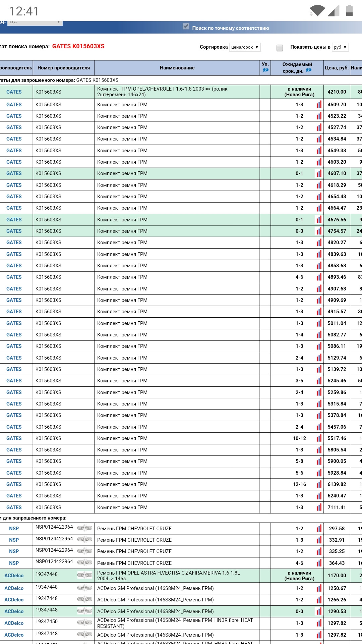Click the chain link icon in the 335.25 row
This screenshot has height=644, width=362.
(85, 551)
